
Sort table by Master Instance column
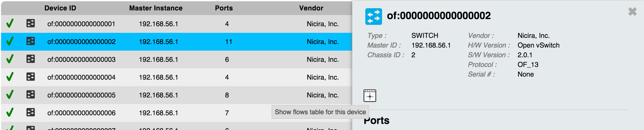click(x=156, y=8)
